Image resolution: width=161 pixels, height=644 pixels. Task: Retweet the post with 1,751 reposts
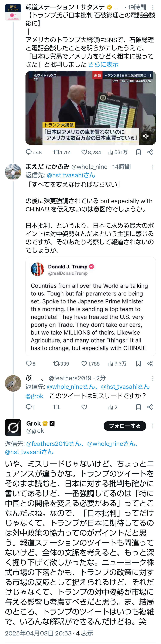(x=62, y=152)
